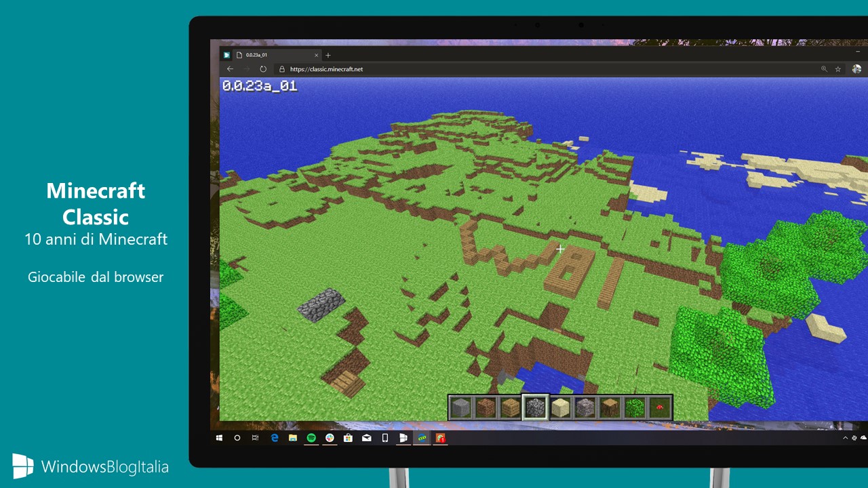Open a new browser tab
The width and height of the screenshot is (868, 488).
[x=328, y=55]
